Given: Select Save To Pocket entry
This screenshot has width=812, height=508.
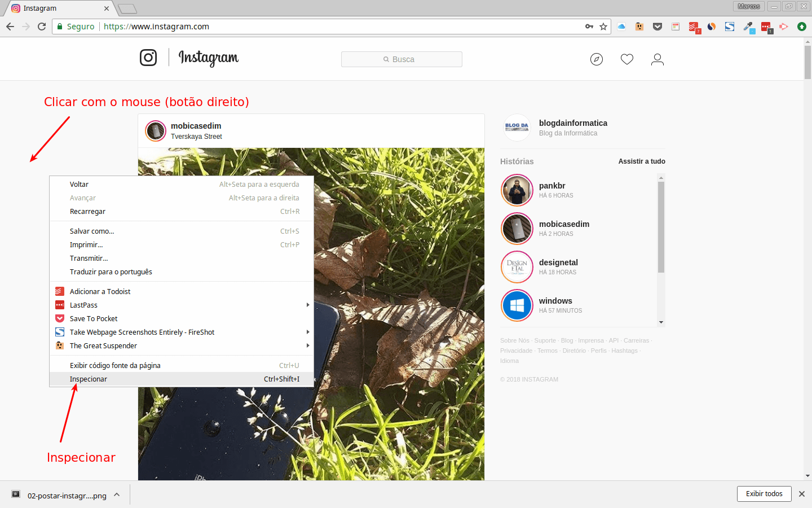Looking at the screenshot, I should [182, 319].
